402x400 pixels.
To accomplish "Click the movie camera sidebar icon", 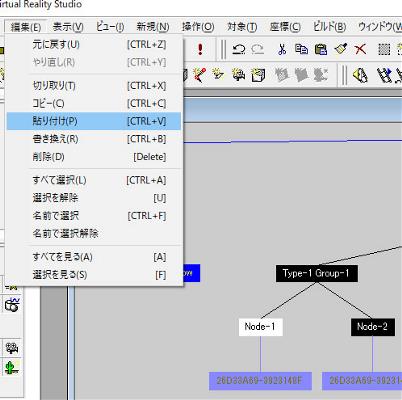I will [12, 348].
